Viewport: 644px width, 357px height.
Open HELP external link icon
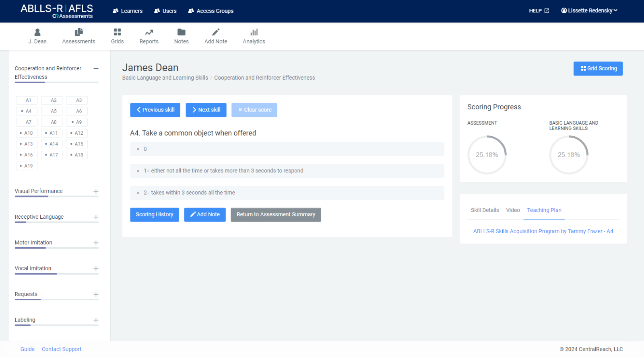tap(547, 11)
